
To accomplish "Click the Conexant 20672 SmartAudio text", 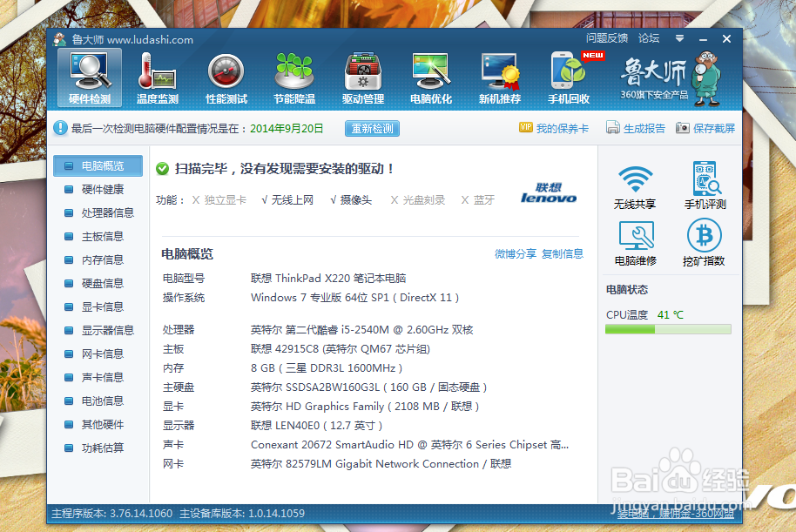I will 409,445.
